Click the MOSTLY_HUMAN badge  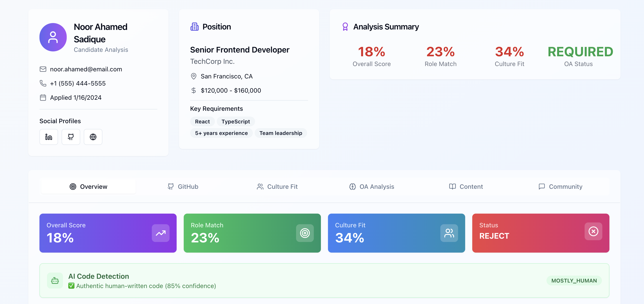574,281
